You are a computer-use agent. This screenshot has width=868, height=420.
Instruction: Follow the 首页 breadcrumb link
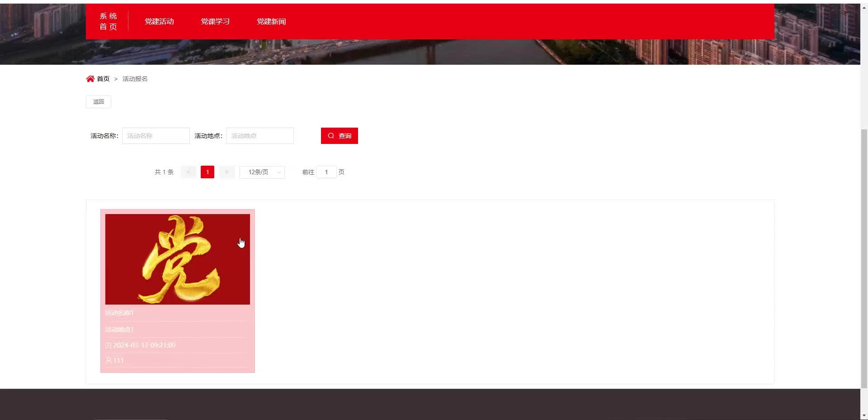point(103,79)
